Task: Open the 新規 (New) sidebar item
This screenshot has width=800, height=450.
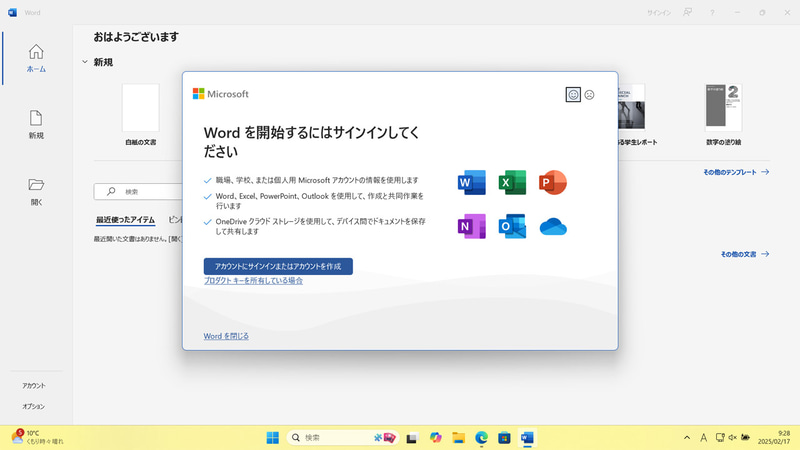Action: point(36,124)
